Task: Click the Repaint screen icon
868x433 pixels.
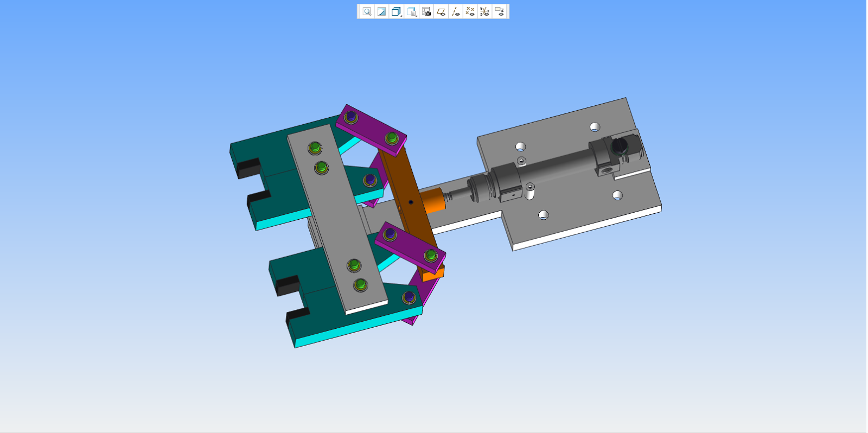Action: (381, 11)
